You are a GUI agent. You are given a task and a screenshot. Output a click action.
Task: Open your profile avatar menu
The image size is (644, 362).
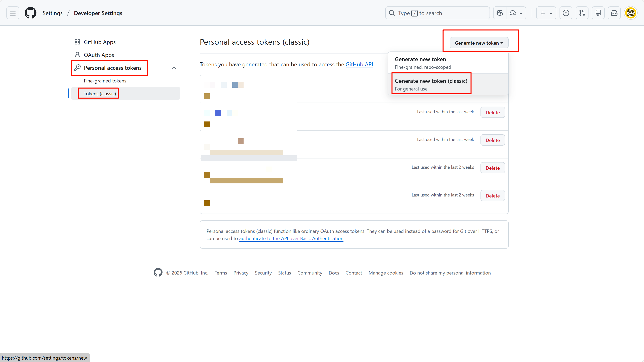[631, 13]
